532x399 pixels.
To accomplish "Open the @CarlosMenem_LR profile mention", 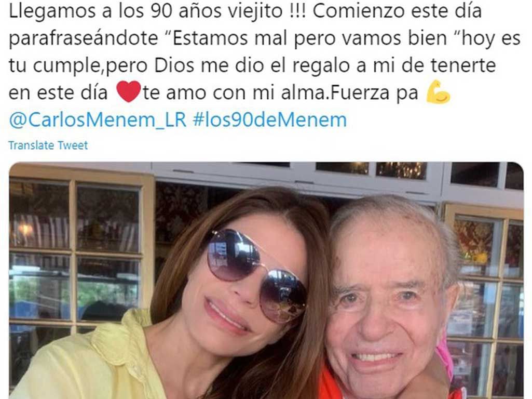I will click(x=98, y=119).
